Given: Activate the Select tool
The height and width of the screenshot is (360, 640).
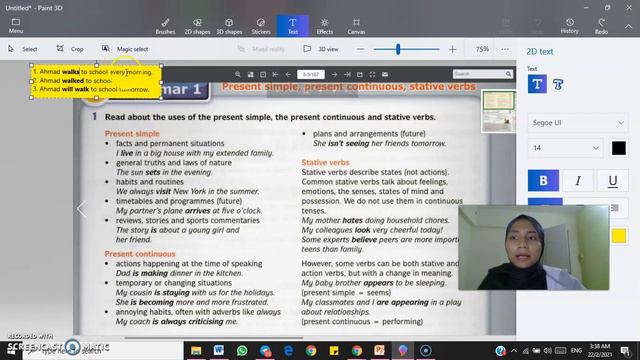Looking at the screenshot, I should [x=23, y=49].
